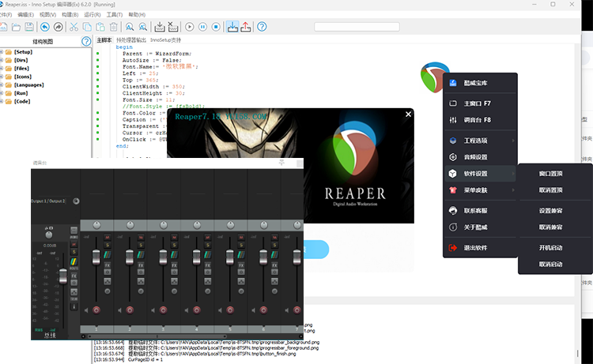Expand the [Run] tree node
The width and height of the screenshot is (593, 364).
pos(2,93)
